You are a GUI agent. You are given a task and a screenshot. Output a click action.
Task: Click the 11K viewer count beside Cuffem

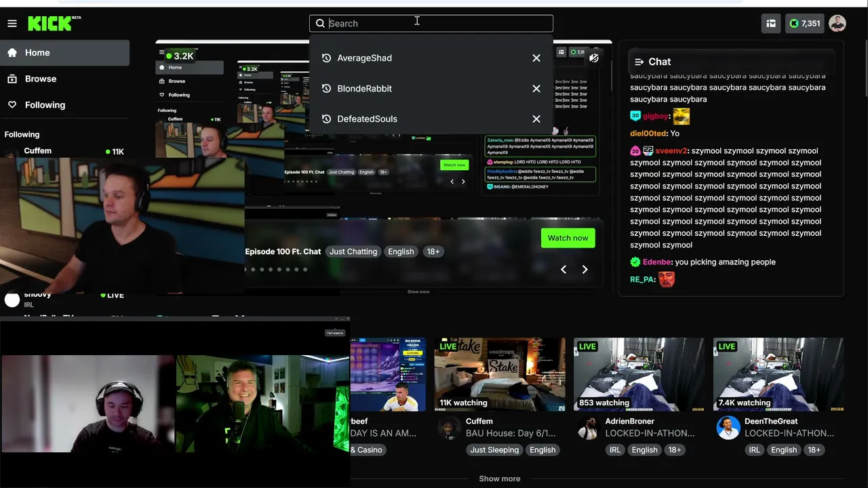pos(115,152)
